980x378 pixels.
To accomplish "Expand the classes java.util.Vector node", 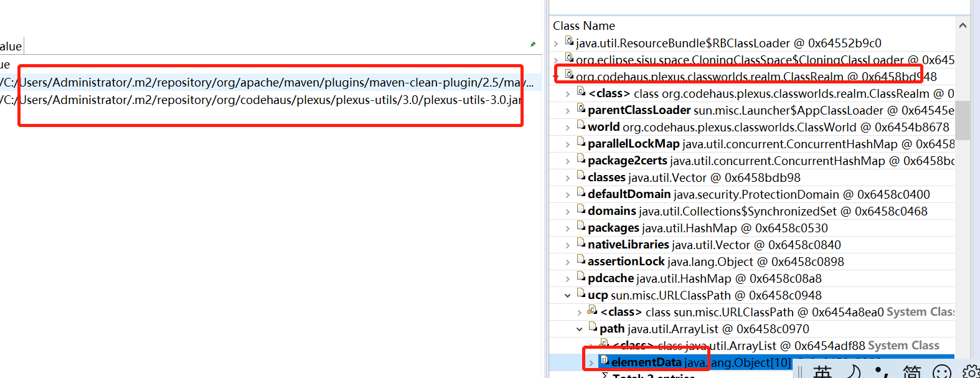I will 568,178.
